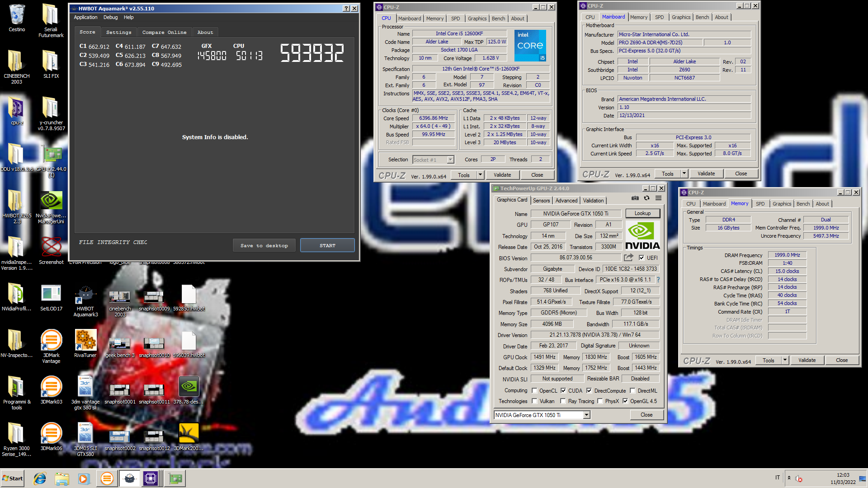The width and height of the screenshot is (868, 488).
Task: Open the Seriali Futuremark folder
Action: (51, 20)
